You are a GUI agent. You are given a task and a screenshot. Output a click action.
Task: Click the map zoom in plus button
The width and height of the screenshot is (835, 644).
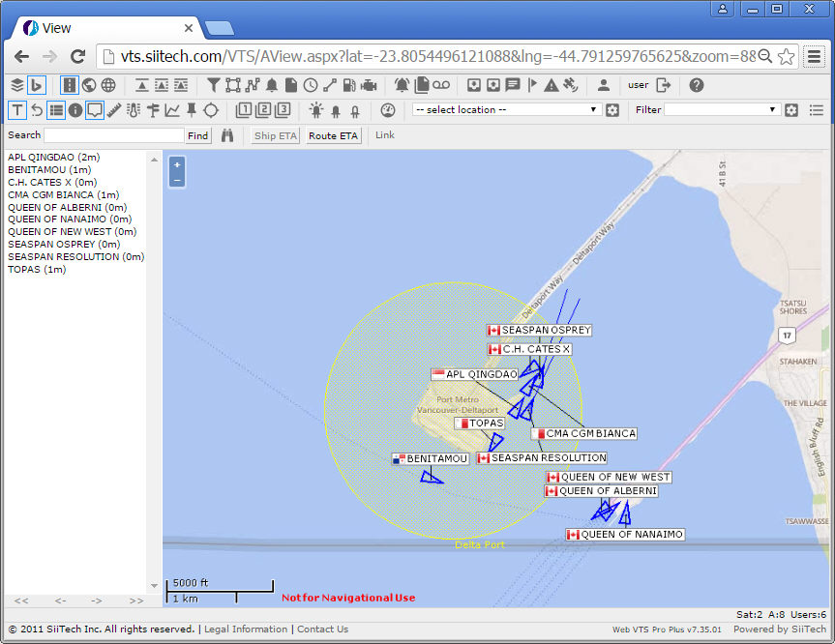(177, 165)
